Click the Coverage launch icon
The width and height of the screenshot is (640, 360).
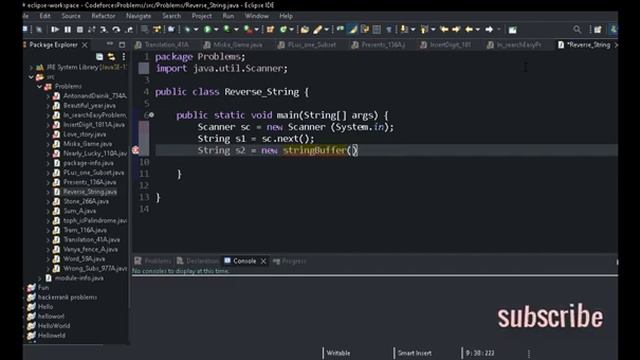(x=227, y=29)
